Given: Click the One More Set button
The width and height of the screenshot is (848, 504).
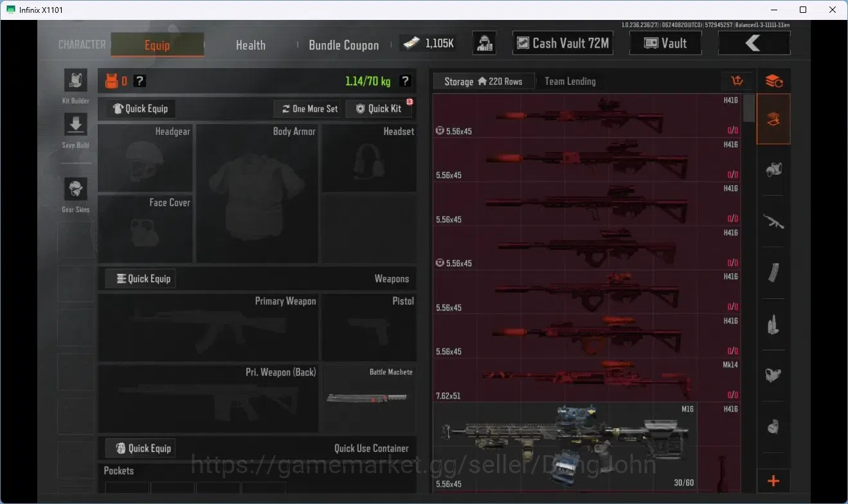Looking at the screenshot, I should 309,109.
